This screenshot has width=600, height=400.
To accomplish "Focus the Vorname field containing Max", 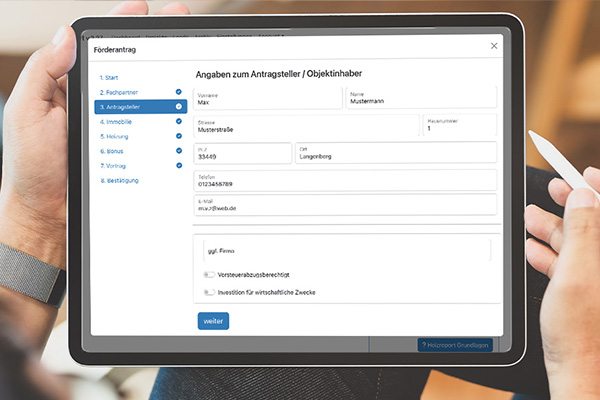I will [266, 97].
